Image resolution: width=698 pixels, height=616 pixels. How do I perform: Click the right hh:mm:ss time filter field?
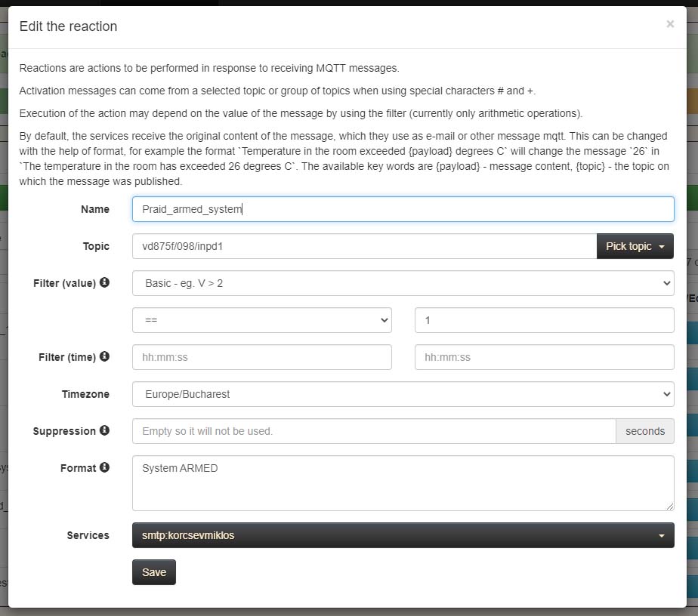pos(544,357)
